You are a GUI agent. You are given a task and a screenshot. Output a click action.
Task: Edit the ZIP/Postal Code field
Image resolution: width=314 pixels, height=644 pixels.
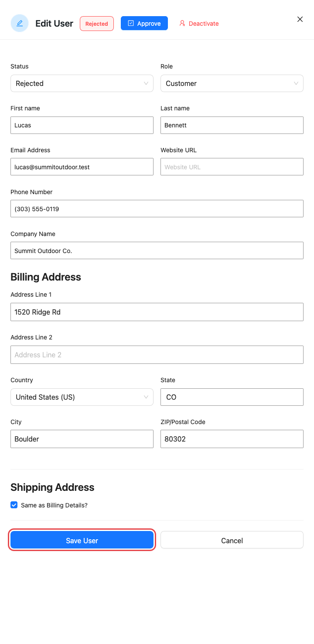(x=232, y=439)
